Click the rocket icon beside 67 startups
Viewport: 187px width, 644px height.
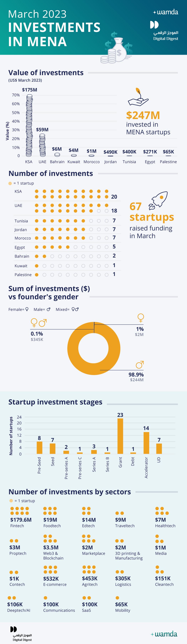coord(158,200)
